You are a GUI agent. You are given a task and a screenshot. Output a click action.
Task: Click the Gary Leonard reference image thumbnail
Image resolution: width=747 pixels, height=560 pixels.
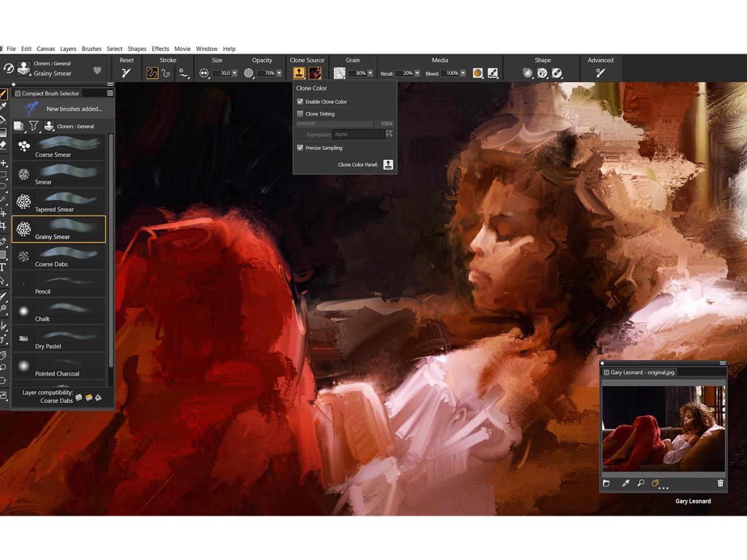pos(664,428)
